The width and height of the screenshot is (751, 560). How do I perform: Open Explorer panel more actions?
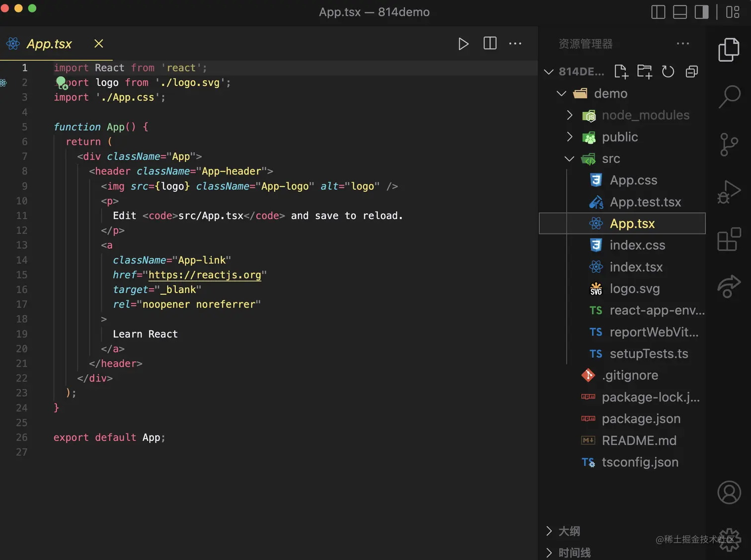click(x=683, y=44)
